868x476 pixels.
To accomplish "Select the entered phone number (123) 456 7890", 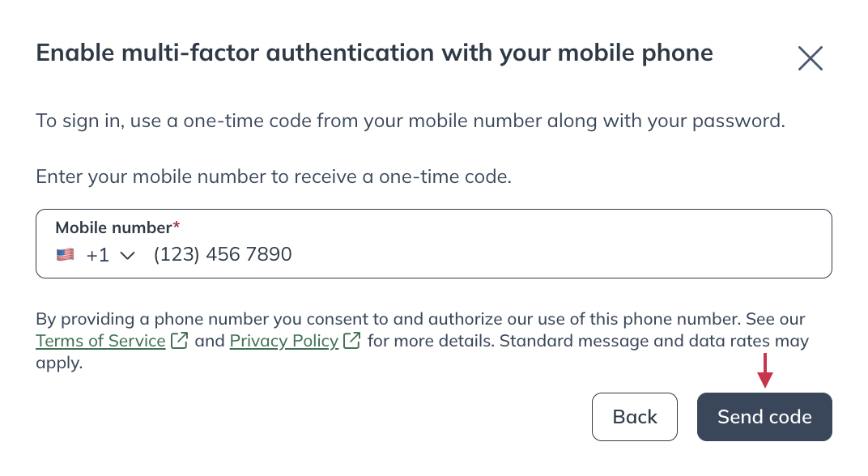I will click(221, 254).
